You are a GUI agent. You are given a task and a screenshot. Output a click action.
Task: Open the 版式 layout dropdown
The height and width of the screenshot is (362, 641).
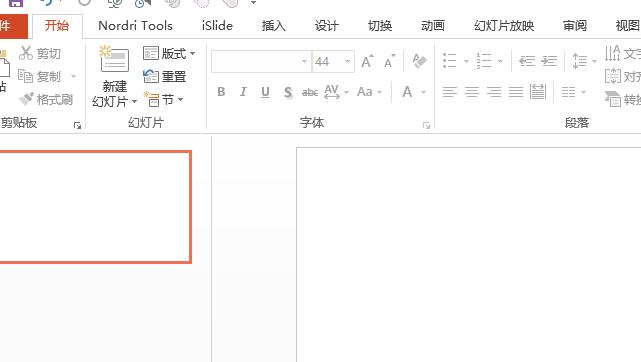[x=169, y=53]
